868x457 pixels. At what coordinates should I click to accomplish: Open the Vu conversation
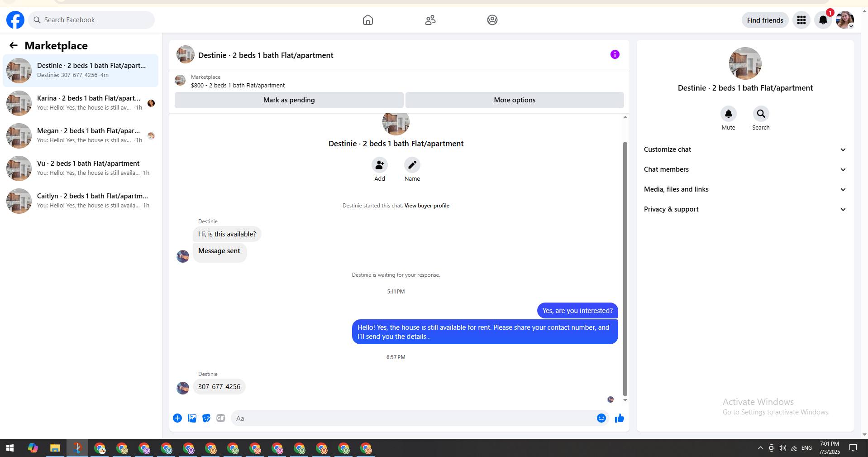[x=81, y=168]
